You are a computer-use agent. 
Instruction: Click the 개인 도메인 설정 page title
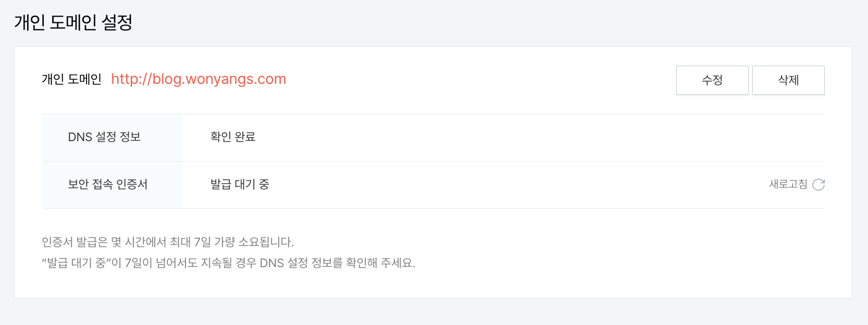tap(73, 23)
